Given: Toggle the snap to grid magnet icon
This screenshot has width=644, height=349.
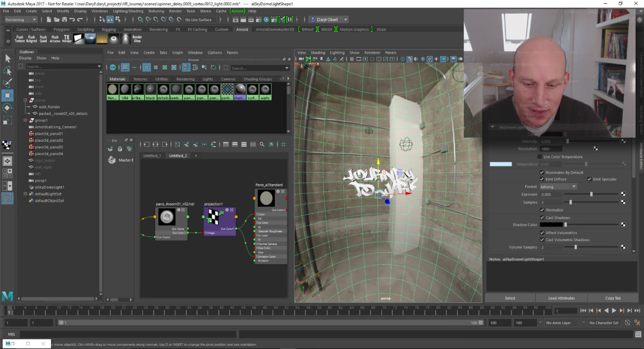Looking at the screenshot, I should tap(140, 19).
